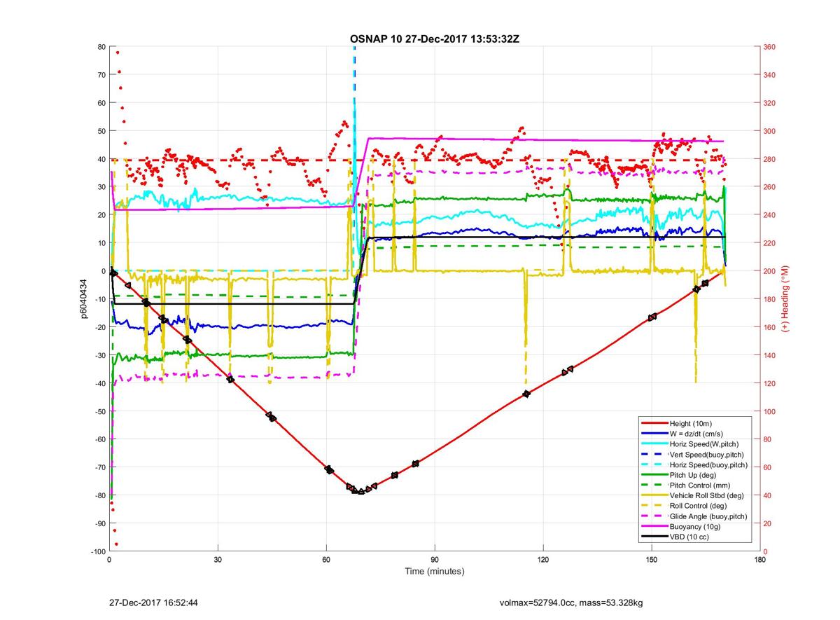Select legend entry "Pitch Control (mm)"
Screen dimensions: 840x620
699,485
